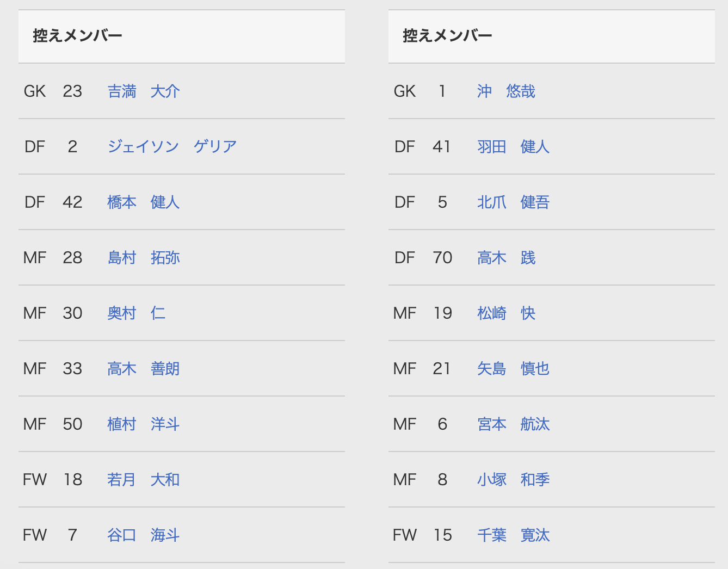Click left 控えメンバー section header
The height and width of the screenshot is (569, 728).
point(182,36)
